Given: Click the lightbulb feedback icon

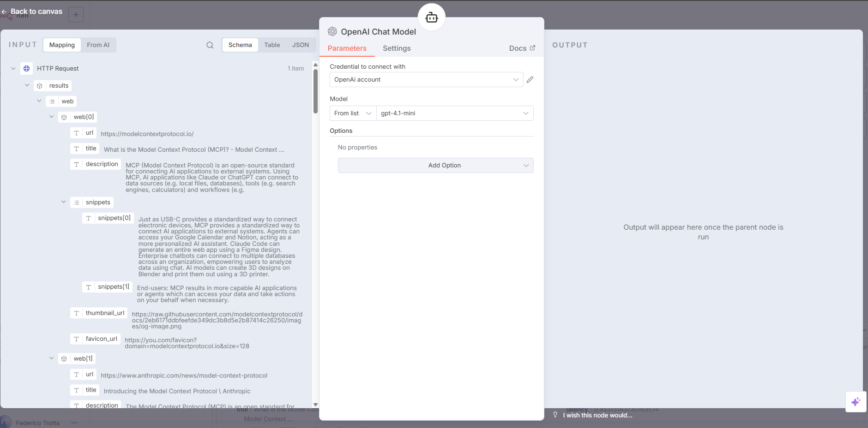Looking at the screenshot, I should pos(555,415).
